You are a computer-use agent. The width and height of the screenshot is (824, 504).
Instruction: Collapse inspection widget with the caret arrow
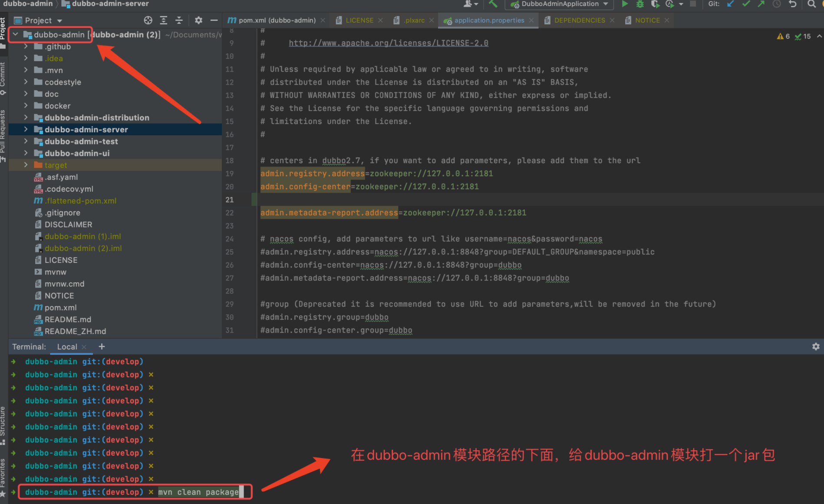pyautogui.click(x=819, y=36)
